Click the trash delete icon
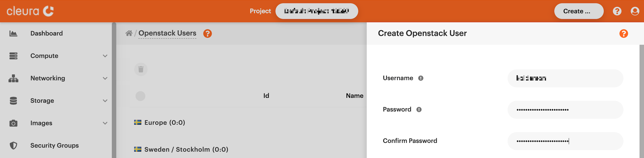 (141, 70)
